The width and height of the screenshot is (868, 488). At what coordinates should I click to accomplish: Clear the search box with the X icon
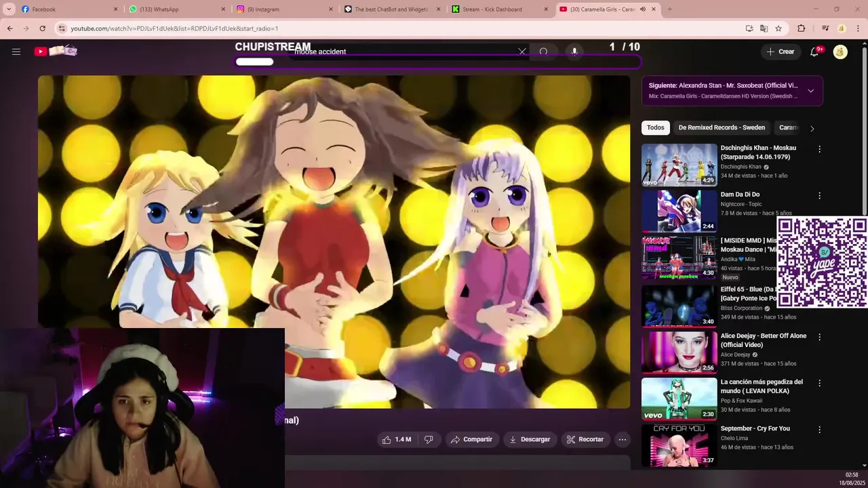point(522,52)
